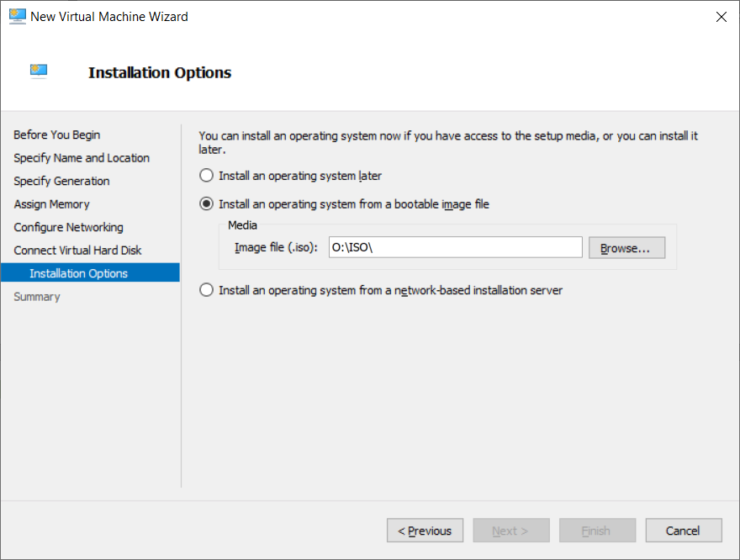Click the wizard icon in the title bar
Viewport: 740px width, 560px height.
pos(17,16)
